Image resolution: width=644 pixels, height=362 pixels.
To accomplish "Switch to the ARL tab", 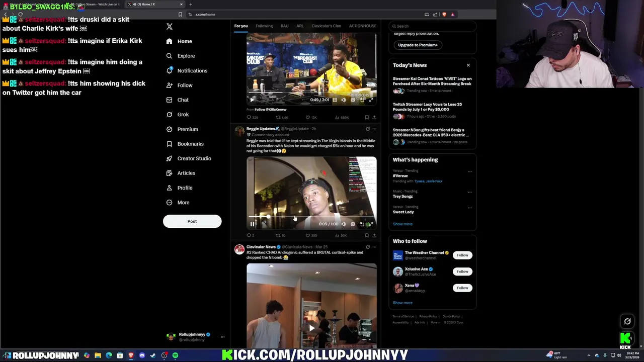I will point(300,26).
